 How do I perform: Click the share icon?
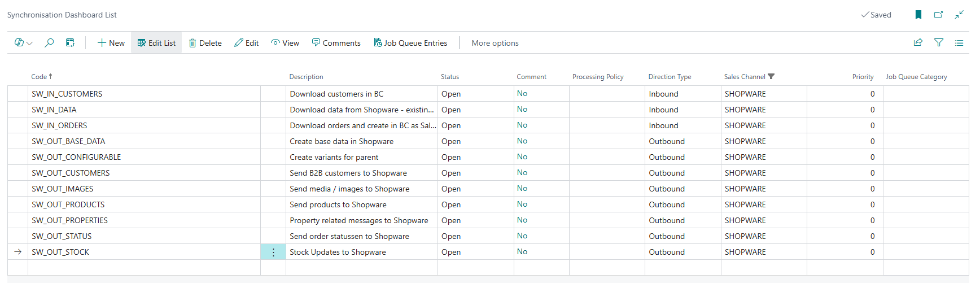918,42
